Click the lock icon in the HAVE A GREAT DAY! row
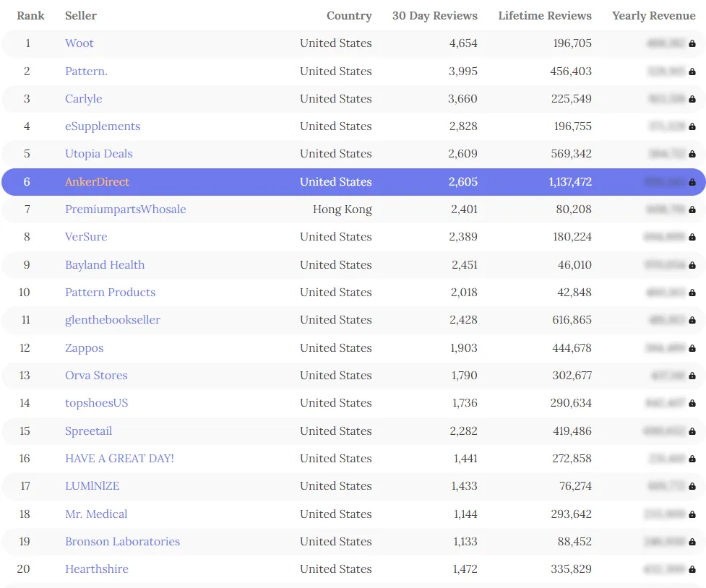Image resolution: width=706 pixels, height=588 pixels. click(x=692, y=459)
